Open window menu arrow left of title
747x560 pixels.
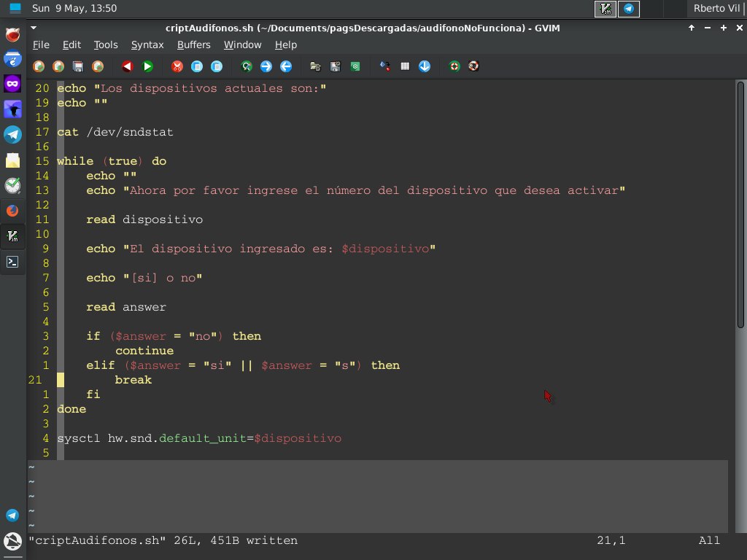[34, 28]
